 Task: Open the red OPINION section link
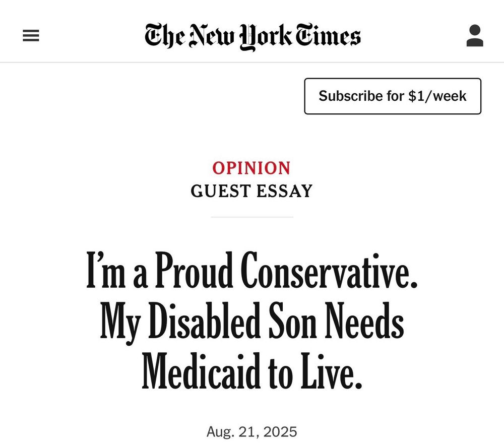(x=251, y=168)
